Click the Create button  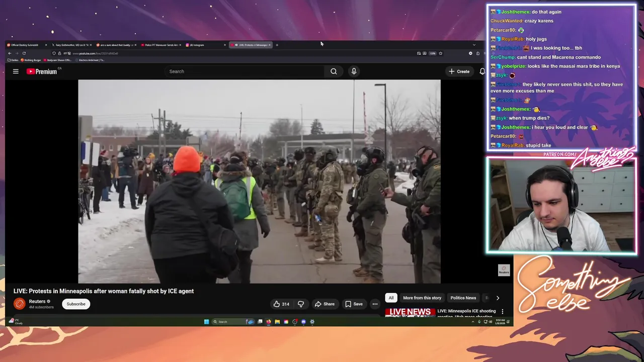459,71
